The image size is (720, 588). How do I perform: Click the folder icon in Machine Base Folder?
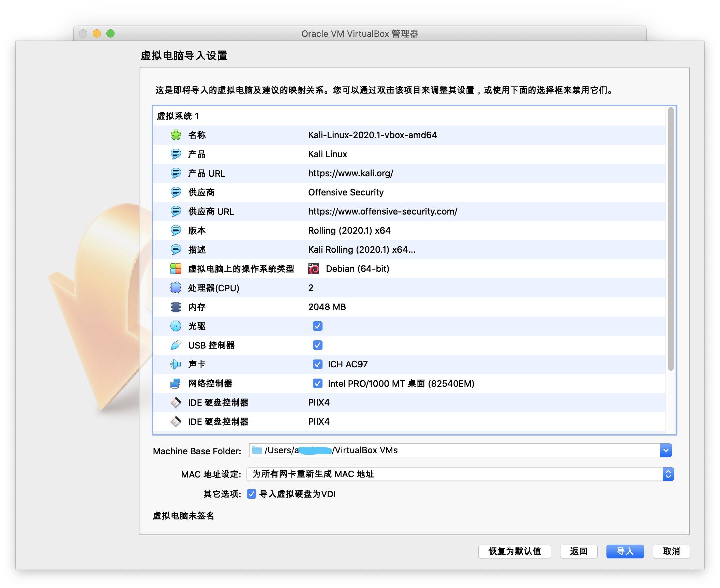pyautogui.click(x=257, y=450)
